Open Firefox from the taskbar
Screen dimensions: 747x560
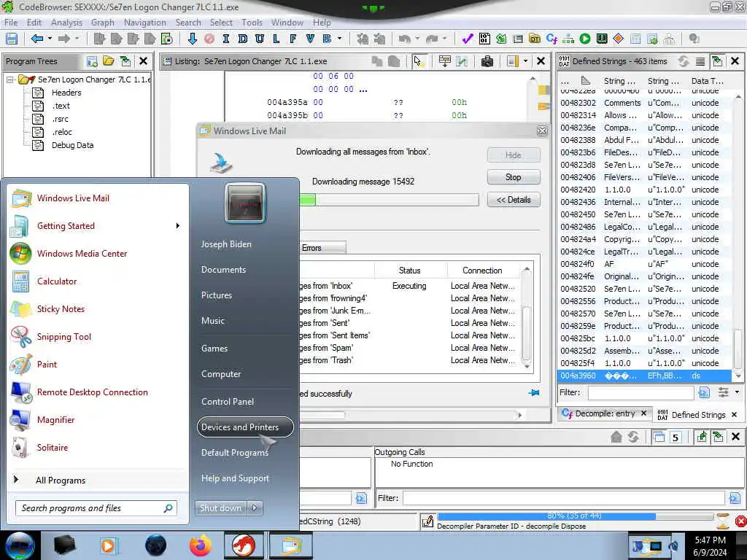click(x=200, y=545)
